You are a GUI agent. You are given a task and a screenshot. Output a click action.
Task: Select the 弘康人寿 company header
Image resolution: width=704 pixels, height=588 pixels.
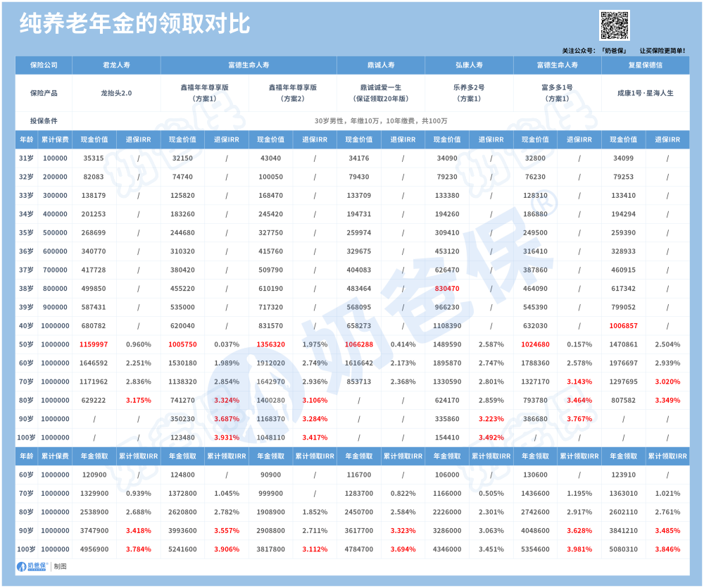click(469, 65)
